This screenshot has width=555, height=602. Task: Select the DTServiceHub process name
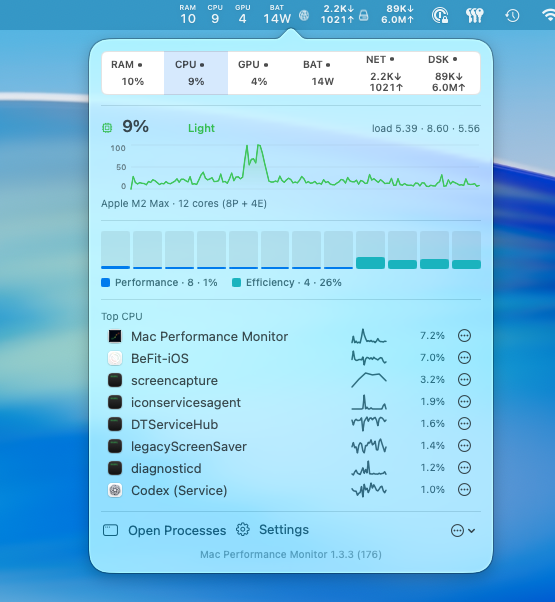click(x=175, y=424)
